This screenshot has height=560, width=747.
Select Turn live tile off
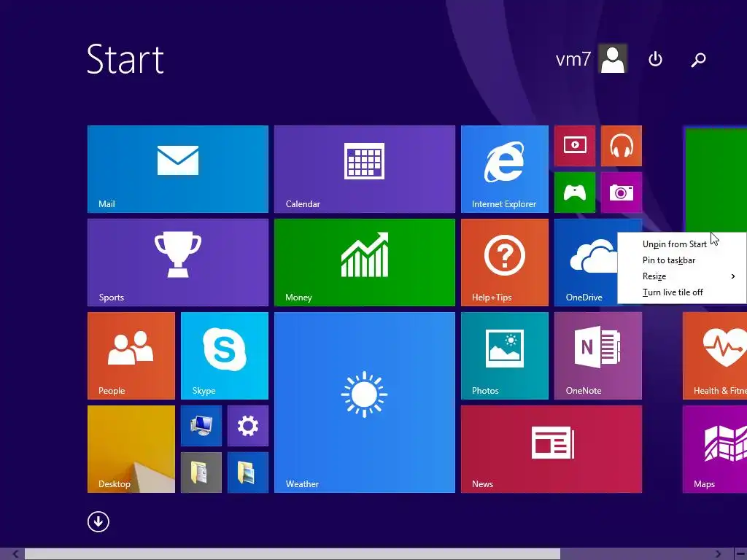(682, 292)
